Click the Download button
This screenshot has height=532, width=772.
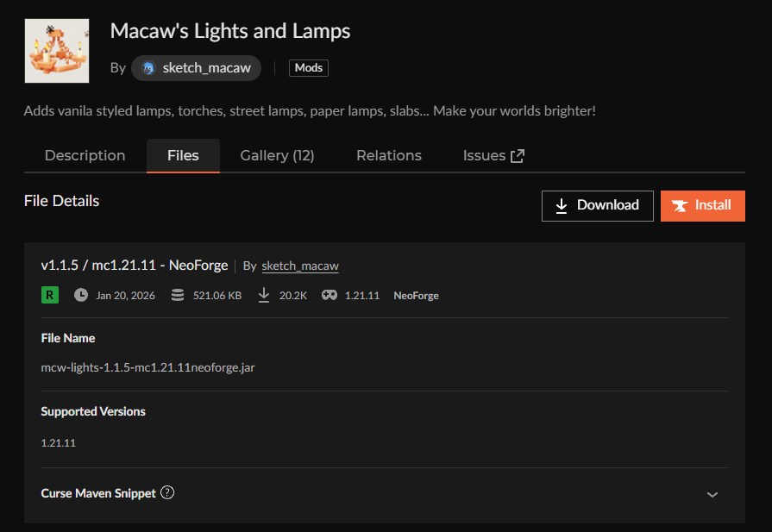(597, 205)
